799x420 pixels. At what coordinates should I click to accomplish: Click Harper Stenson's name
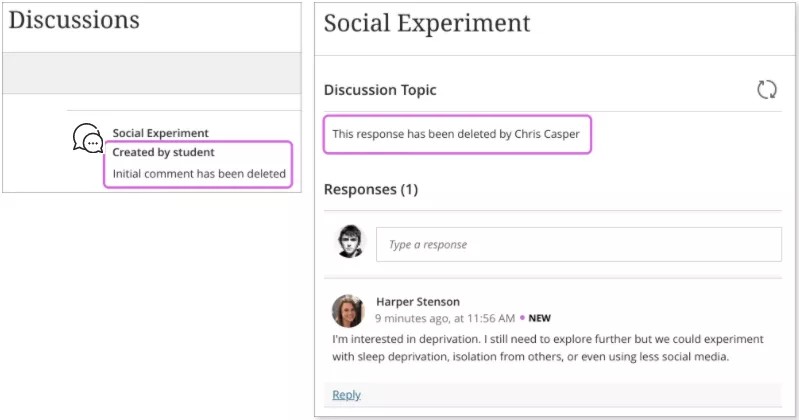(x=417, y=302)
